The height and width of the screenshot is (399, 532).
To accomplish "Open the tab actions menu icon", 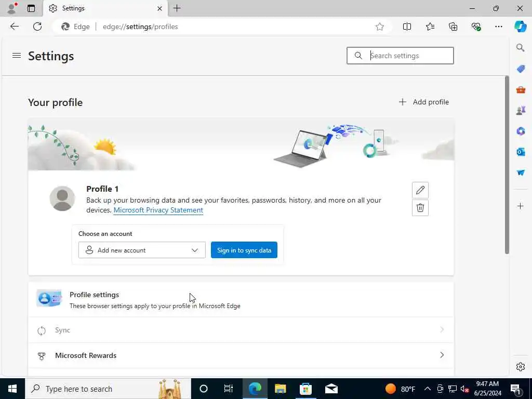I will pyautogui.click(x=31, y=8).
